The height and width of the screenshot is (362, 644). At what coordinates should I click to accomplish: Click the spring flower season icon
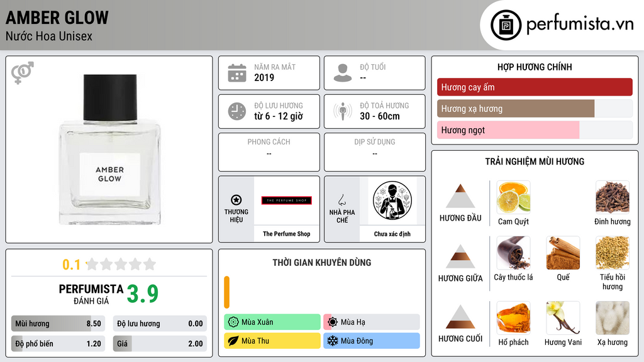click(233, 322)
